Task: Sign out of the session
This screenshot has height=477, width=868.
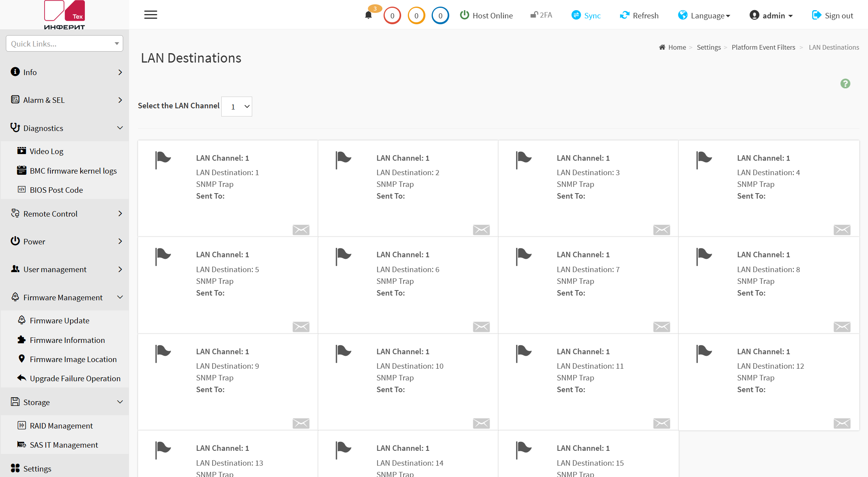Action: point(832,16)
